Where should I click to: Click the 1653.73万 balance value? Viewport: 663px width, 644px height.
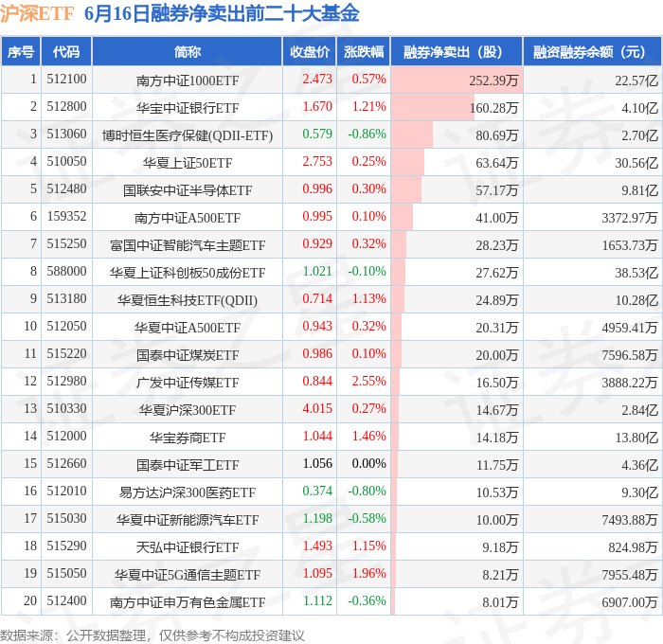click(630, 245)
